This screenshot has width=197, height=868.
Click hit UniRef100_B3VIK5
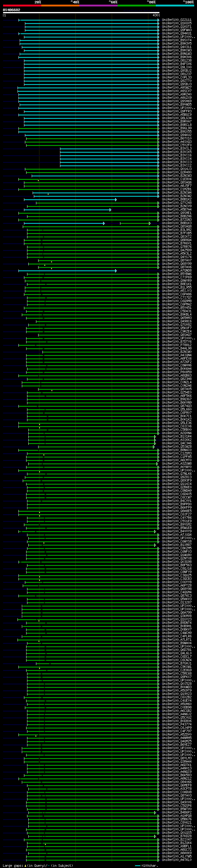(177, 152)
